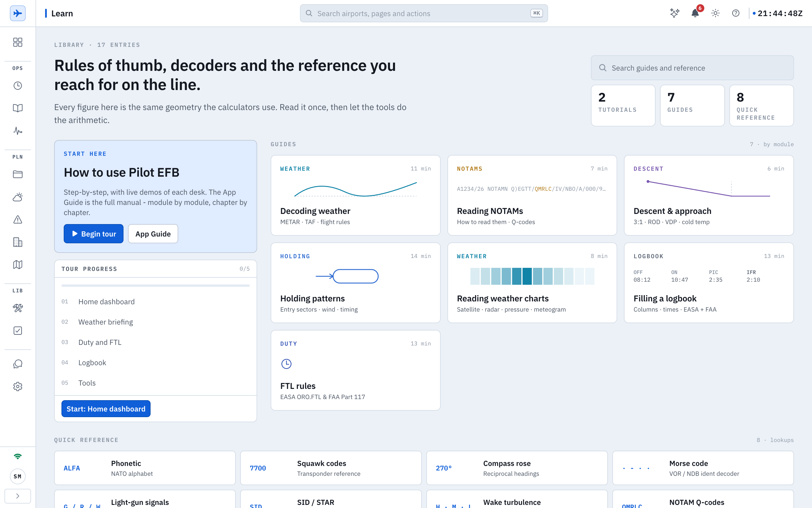The width and height of the screenshot is (812, 508).
Task: Open the Reading weather charts guide card
Action: coord(532,283)
